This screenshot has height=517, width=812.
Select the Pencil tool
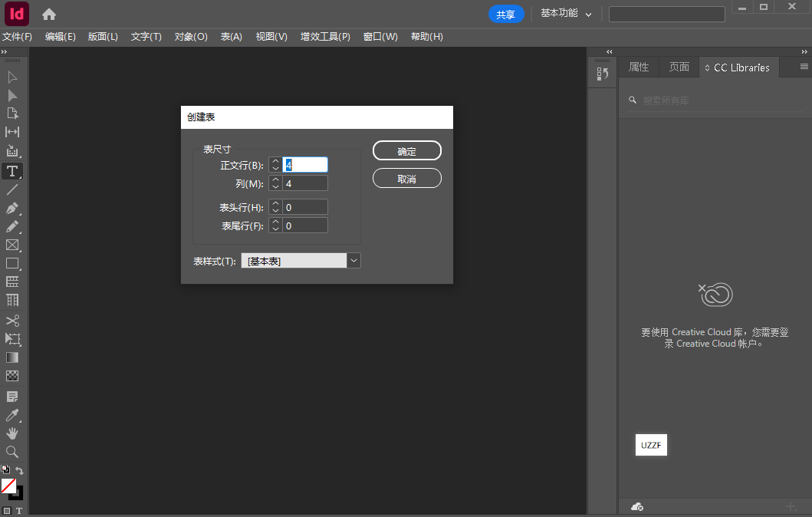tap(12, 226)
